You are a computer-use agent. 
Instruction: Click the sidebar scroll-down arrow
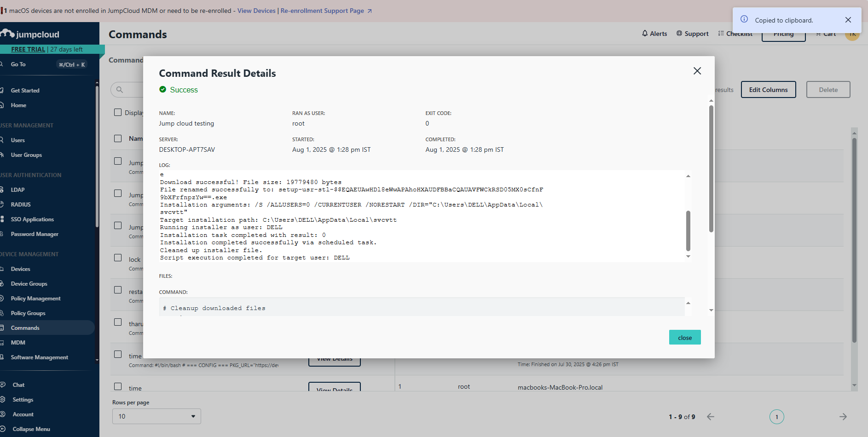pos(97,360)
